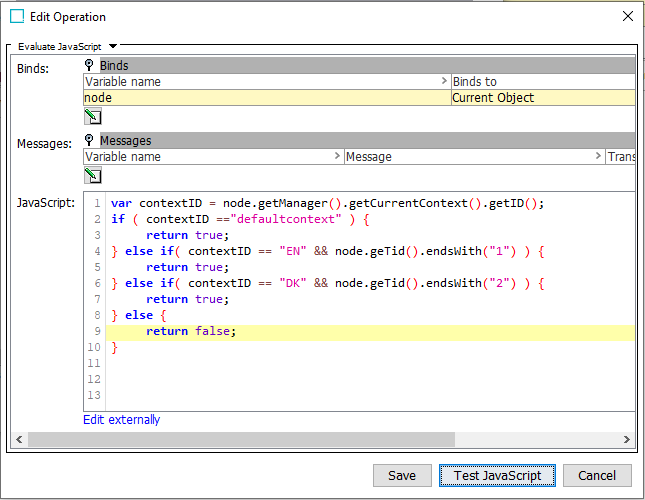Click the edit icon below the Binds table
Viewport: 645px width, 500px height.
point(92,116)
